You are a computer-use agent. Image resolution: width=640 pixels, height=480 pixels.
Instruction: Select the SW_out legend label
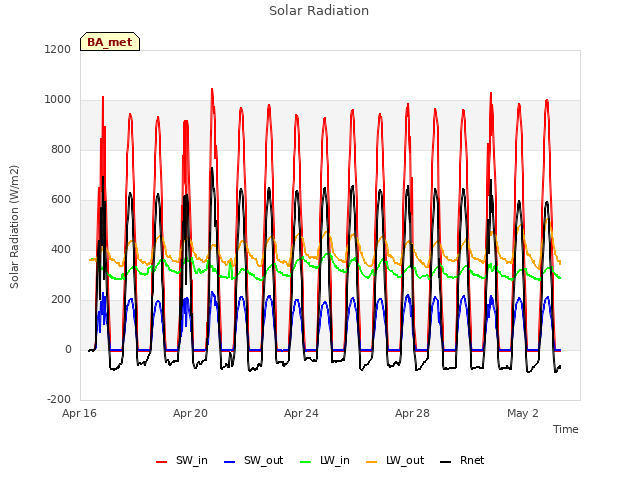click(264, 460)
